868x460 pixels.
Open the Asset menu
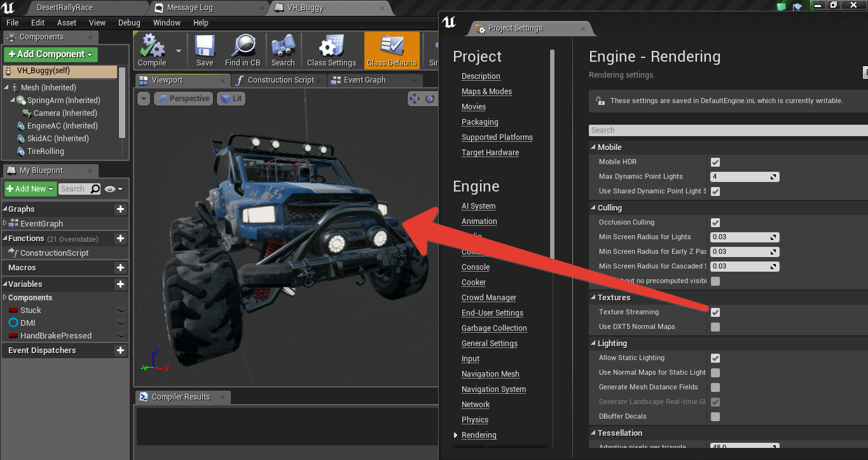click(x=67, y=22)
